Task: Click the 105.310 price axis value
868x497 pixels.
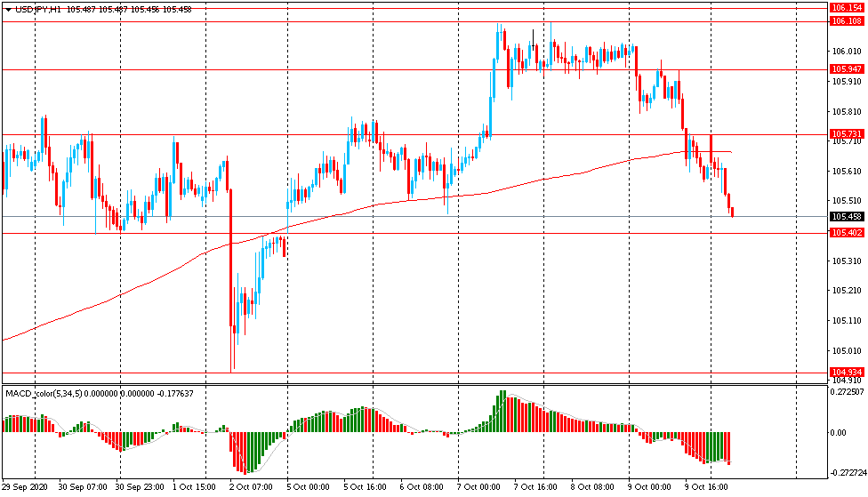Action: click(847, 261)
